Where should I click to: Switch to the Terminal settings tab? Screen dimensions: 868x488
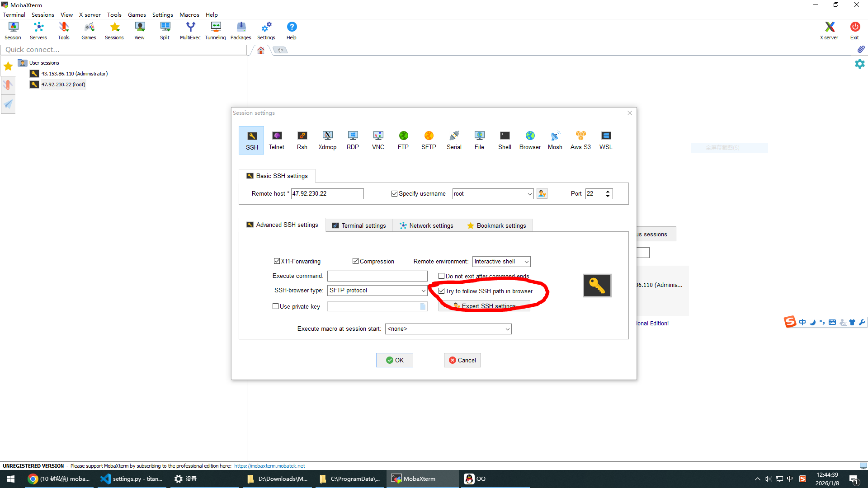(359, 225)
